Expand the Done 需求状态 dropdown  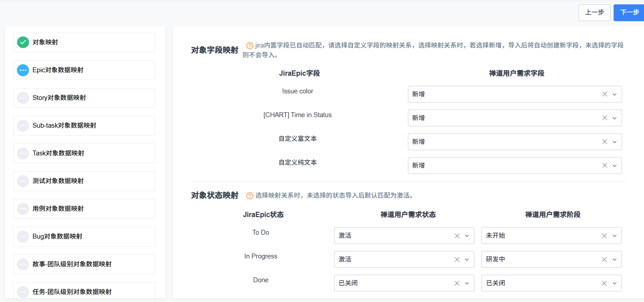tap(467, 283)
